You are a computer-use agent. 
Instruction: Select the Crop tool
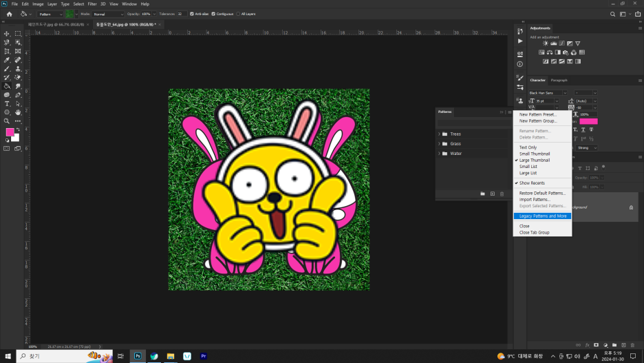point(7,52)
